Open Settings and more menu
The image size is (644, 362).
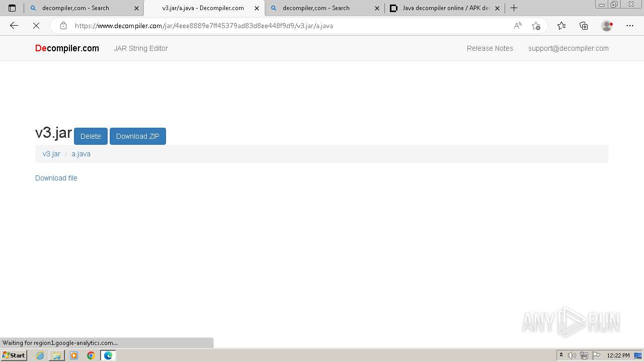coord(630,26)
